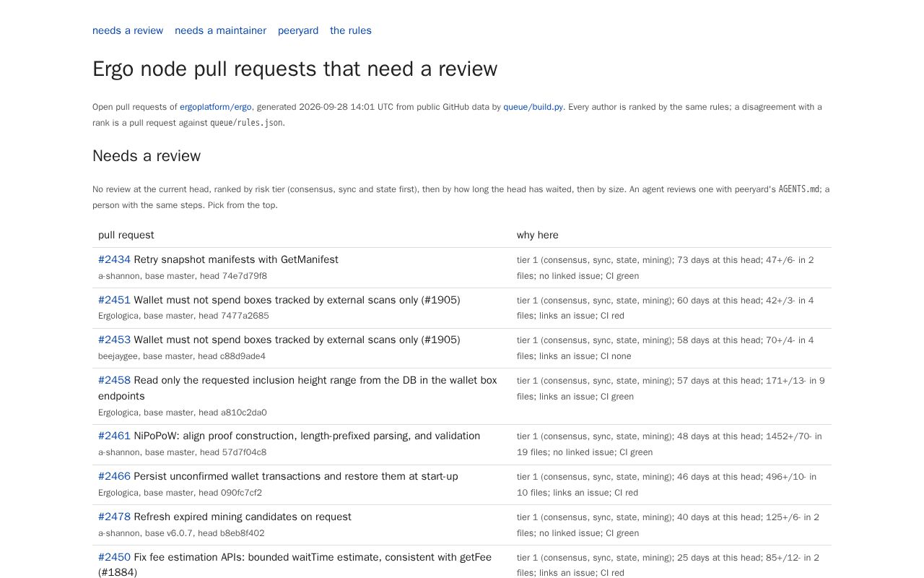Click 'a-shannon, base v6.0.7, head b8eb8f402'
The width and height of the screenshot is (924, 578).
[x=181, y=533]
